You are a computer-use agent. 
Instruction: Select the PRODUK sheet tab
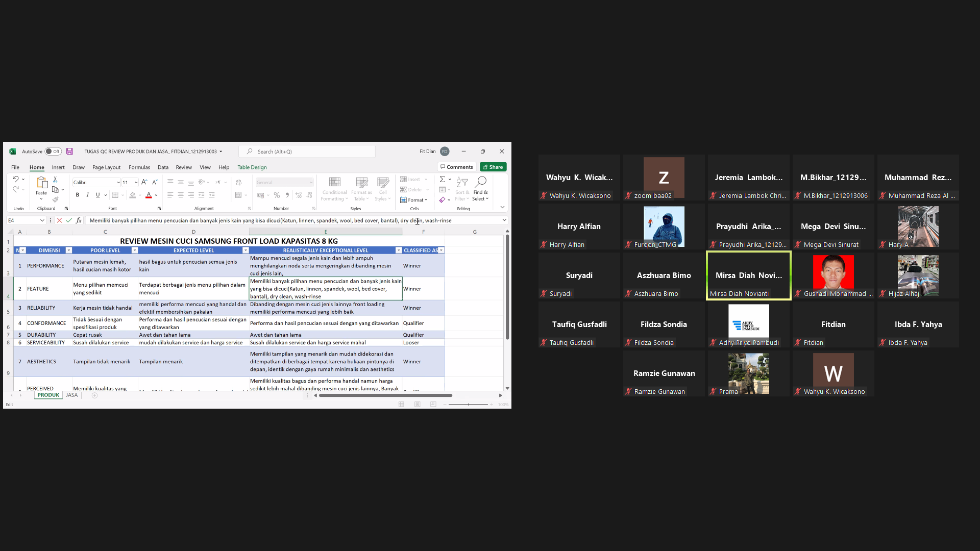click(x=48, y=395)
